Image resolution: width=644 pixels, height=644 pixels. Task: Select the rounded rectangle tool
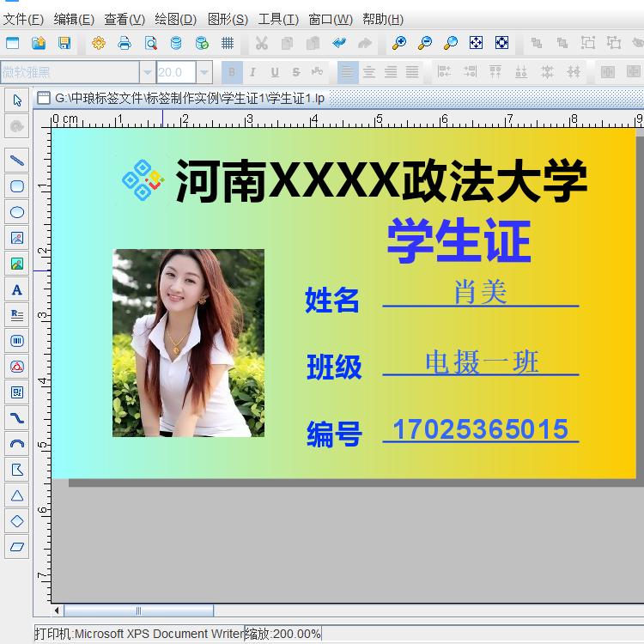[16, 186]
